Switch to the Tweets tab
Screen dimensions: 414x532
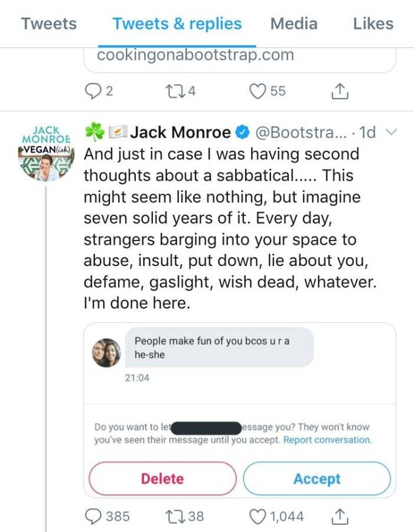[x=49, y=24]
